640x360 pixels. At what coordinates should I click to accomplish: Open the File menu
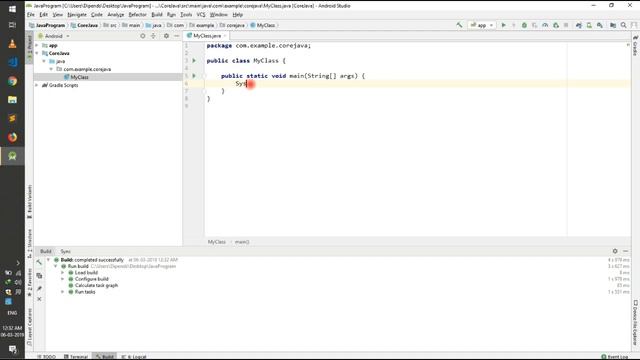31,15
